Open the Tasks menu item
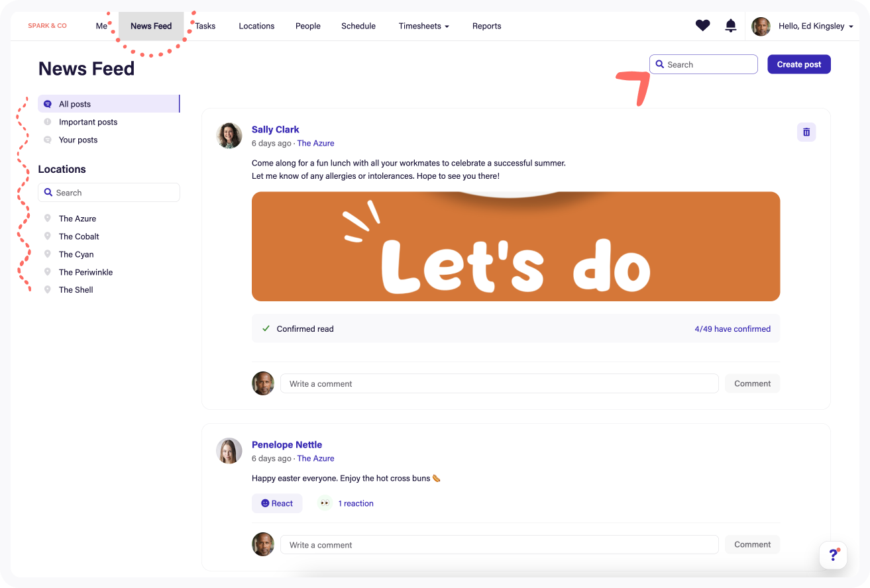The image size is (870, 588). 205,26
